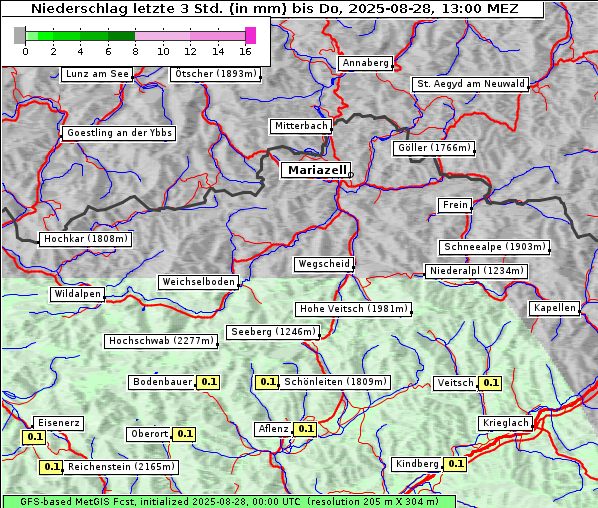Click the Ötscher (1893m) peak label
The width and height of the screenshot is (598, 508).
coord(215,74)
